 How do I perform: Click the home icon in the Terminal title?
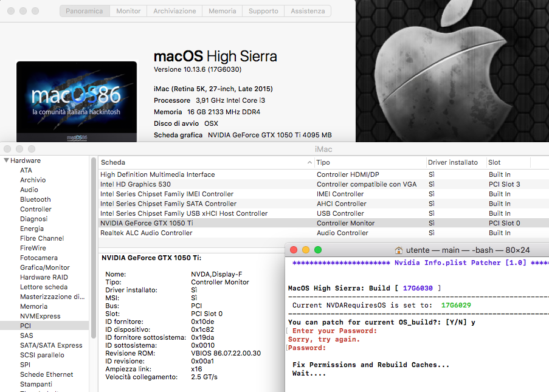[x=398, y=250]
